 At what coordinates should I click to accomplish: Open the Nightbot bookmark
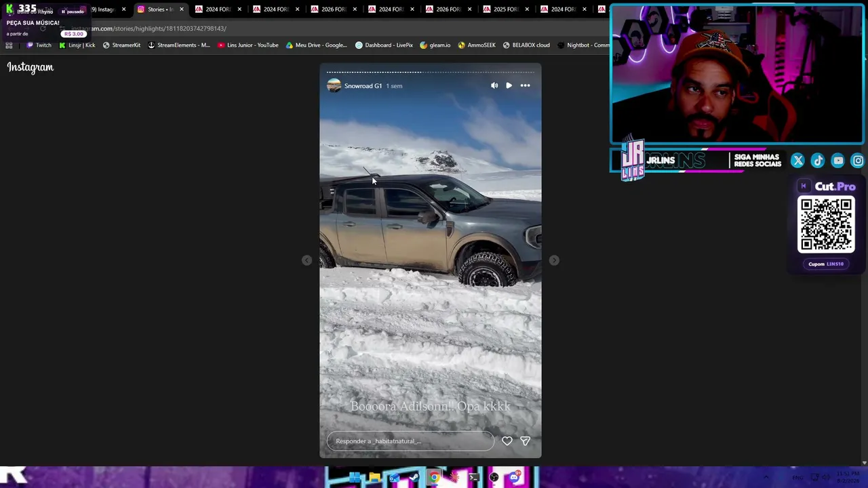point(583,45)
